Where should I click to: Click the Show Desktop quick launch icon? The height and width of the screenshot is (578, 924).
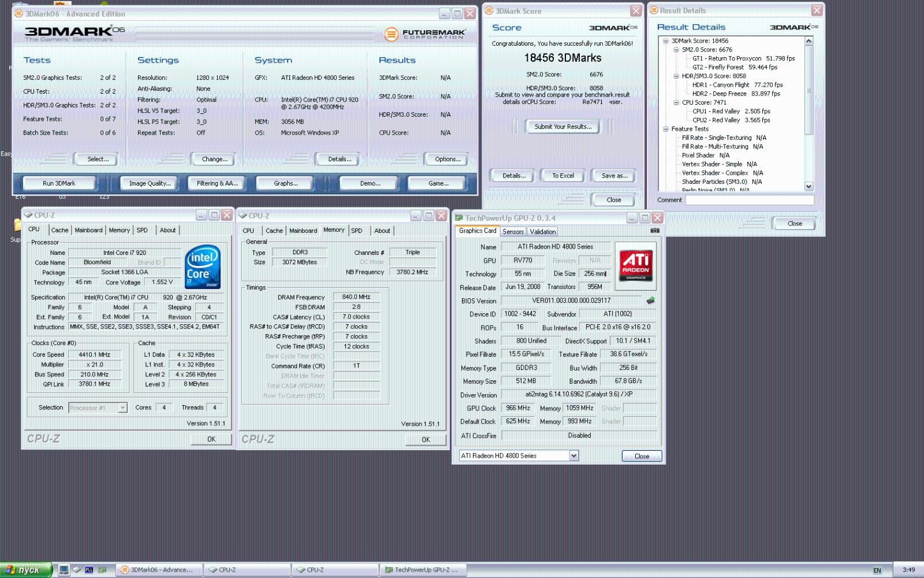(x=63, y=570)
